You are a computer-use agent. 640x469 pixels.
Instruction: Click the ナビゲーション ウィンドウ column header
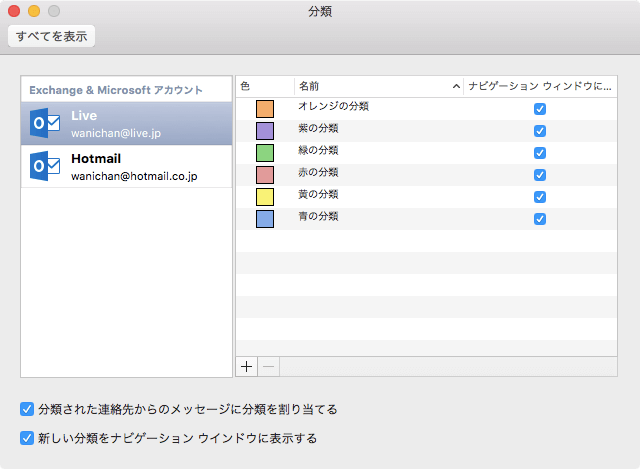click(x=540, y=87)
